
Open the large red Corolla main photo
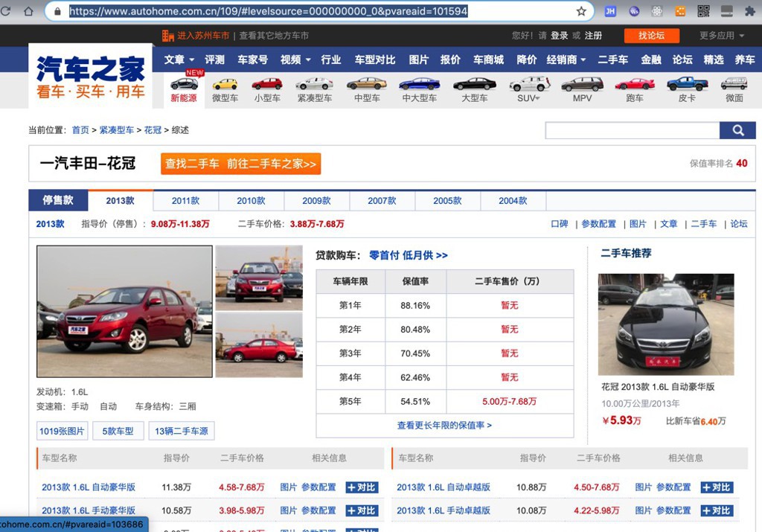coord(124,312)
